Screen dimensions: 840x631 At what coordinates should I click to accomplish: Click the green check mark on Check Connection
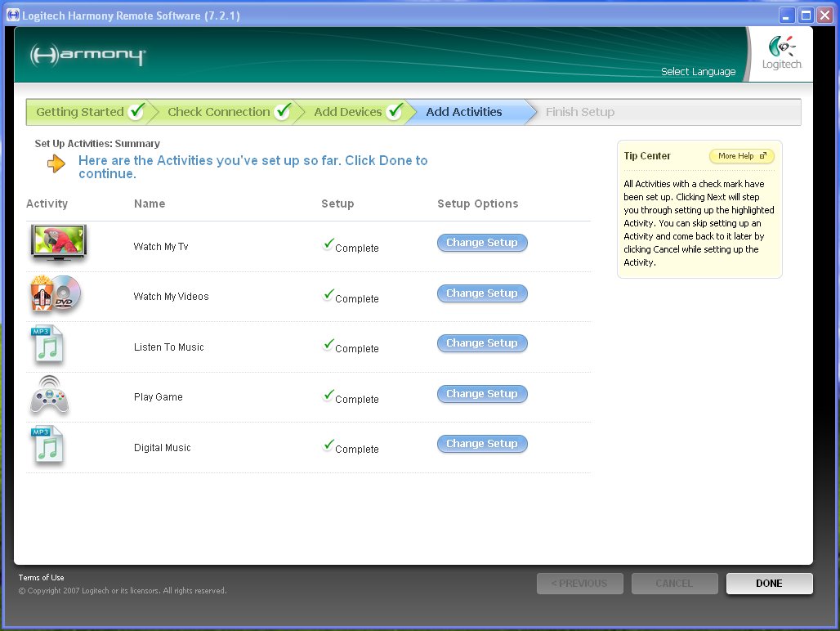coord(283,111)
